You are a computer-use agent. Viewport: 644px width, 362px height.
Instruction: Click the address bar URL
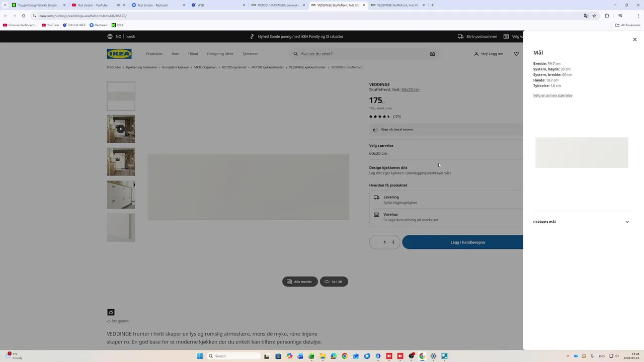pos(83,16)
